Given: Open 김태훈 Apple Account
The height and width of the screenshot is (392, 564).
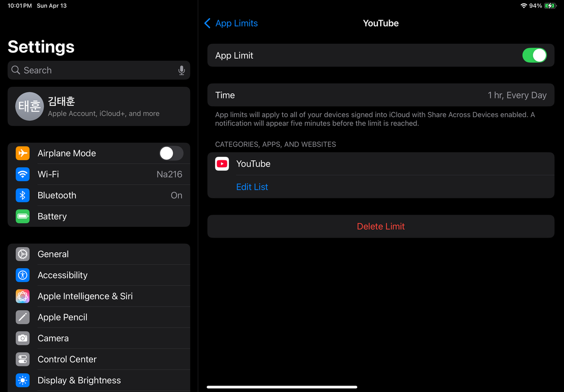Looking at the screenshot, I should pyautogui.click(x=99, y=106).
